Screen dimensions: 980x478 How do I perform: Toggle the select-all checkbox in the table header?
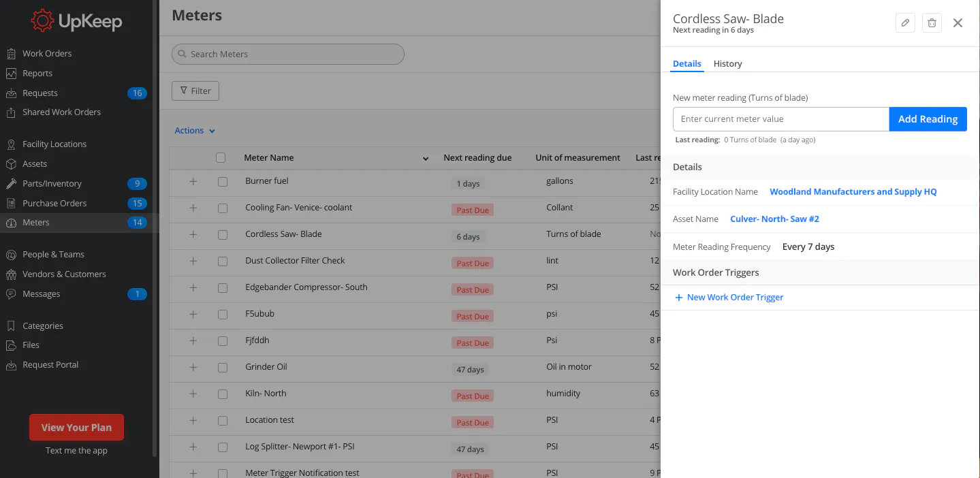[x=221, y=158]
